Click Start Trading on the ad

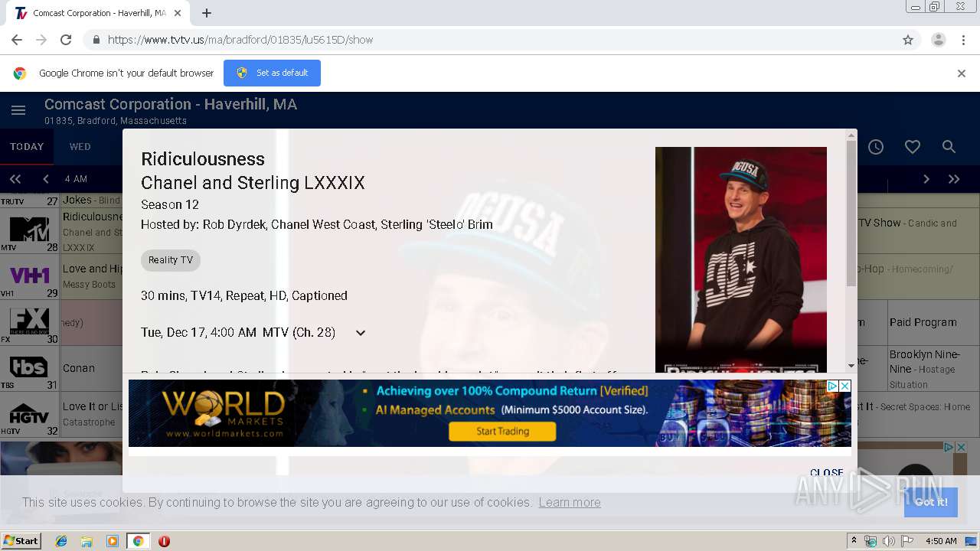click(502, 432)
